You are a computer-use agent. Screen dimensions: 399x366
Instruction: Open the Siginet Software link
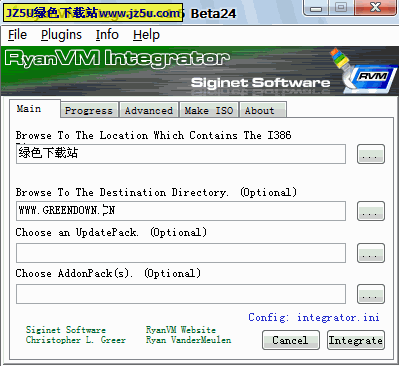point(66,330)
